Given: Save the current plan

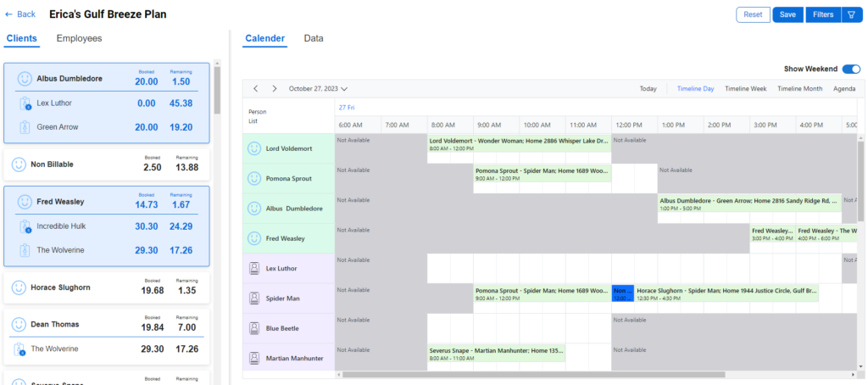Looking at the screenshot, I should click(787, 15).
